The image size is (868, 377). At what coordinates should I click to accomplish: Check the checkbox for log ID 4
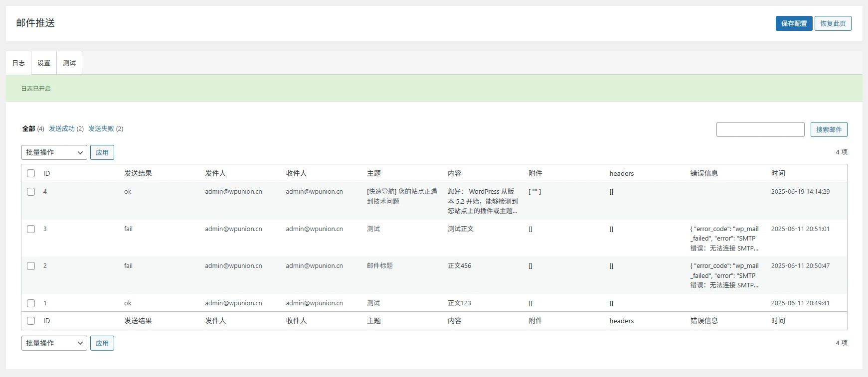tap(31, 192)
